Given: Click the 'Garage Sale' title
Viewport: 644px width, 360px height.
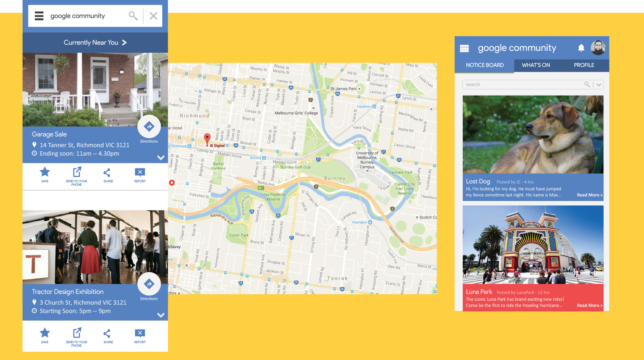Looking at the screenshot, I should 49,134.
